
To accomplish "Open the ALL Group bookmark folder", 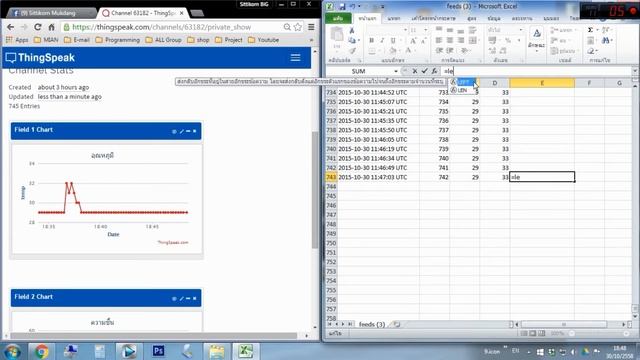I will (163, 40).
